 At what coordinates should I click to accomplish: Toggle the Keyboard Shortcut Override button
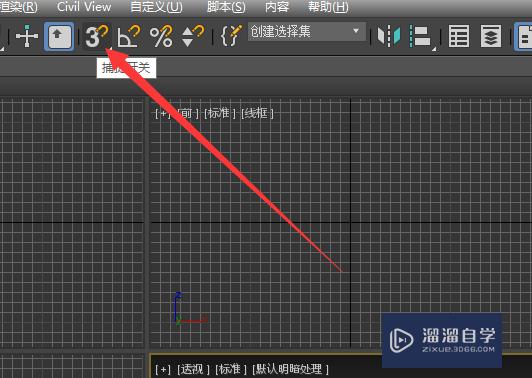click(59, 36)
